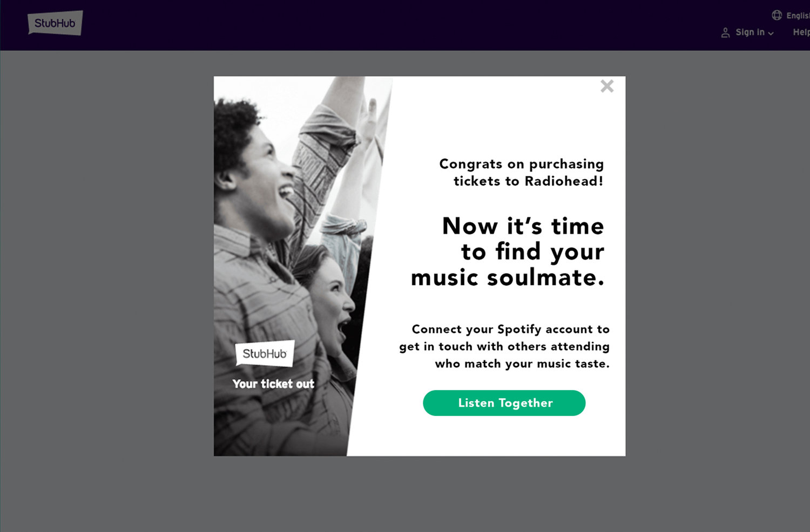Open the Sign in menu text
This screenshot has height=532, width=810.
point(750,32)
